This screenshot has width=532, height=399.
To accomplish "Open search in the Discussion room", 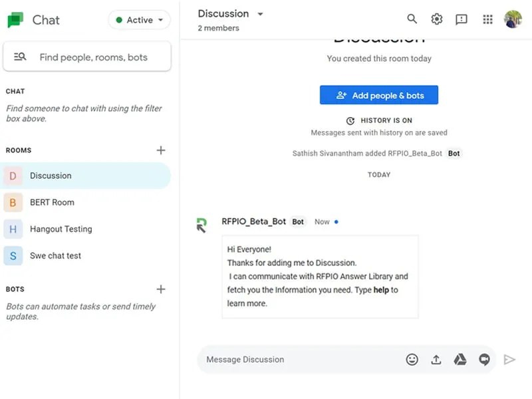I will pyautogui.click(x=412, y=19).
